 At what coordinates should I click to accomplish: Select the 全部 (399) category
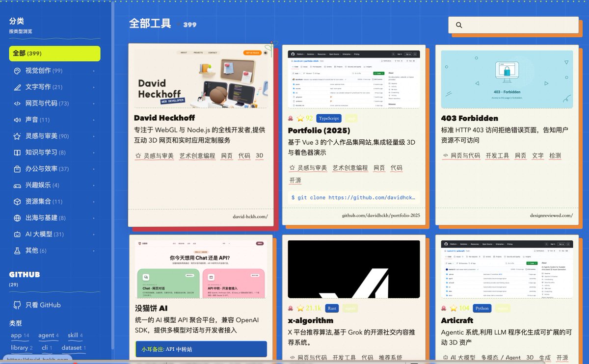point(54,53)
